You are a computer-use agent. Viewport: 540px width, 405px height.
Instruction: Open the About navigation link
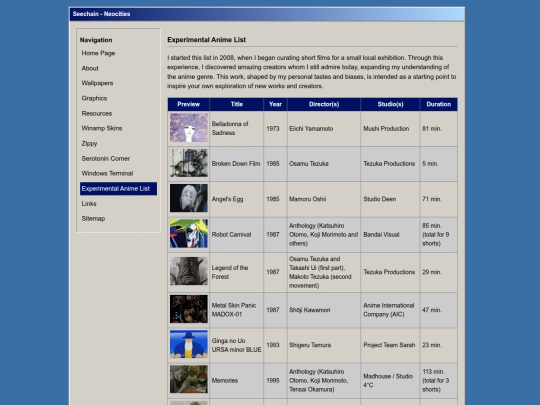click(x=90, y=68)
